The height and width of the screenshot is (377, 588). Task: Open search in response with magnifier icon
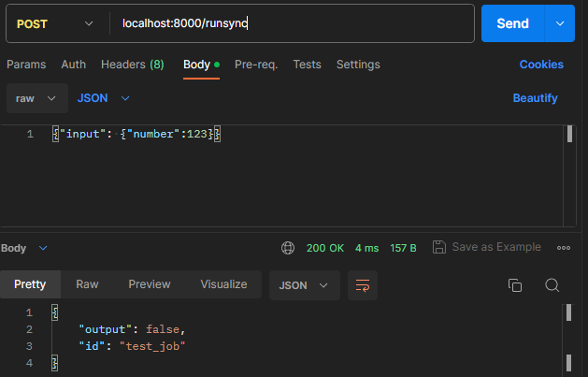click(x=552, y=285)
